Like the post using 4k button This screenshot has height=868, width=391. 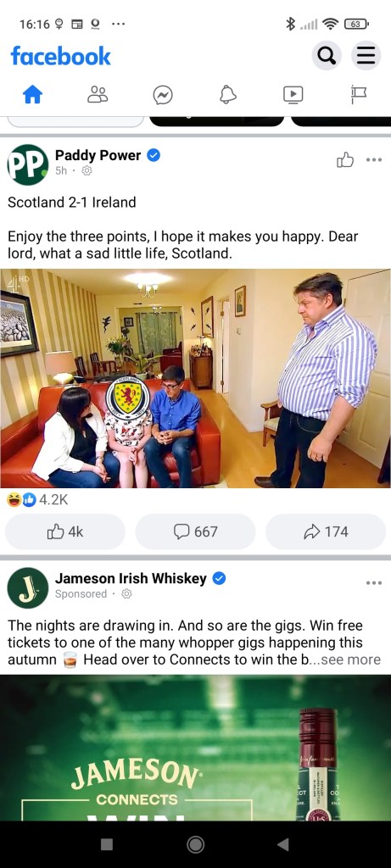[x=65, y=531]
